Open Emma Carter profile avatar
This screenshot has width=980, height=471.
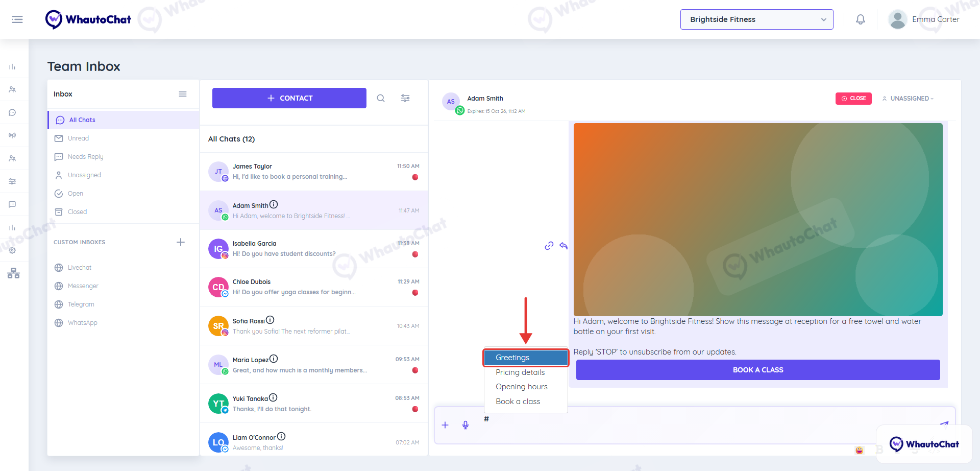[897, 19]
